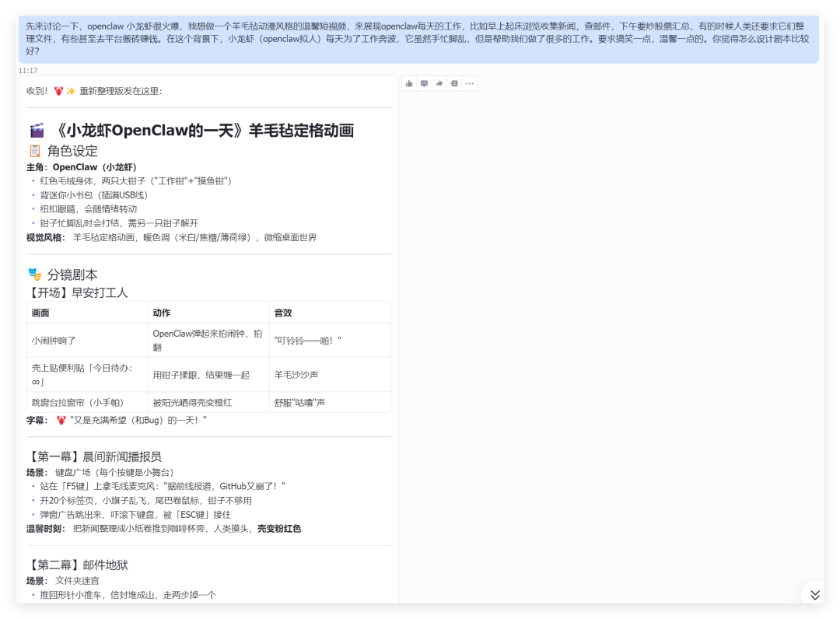This screenshot has width=840, height=619.
Task: Click the 11:17 message timestamp
Action: tap(28, 71)
